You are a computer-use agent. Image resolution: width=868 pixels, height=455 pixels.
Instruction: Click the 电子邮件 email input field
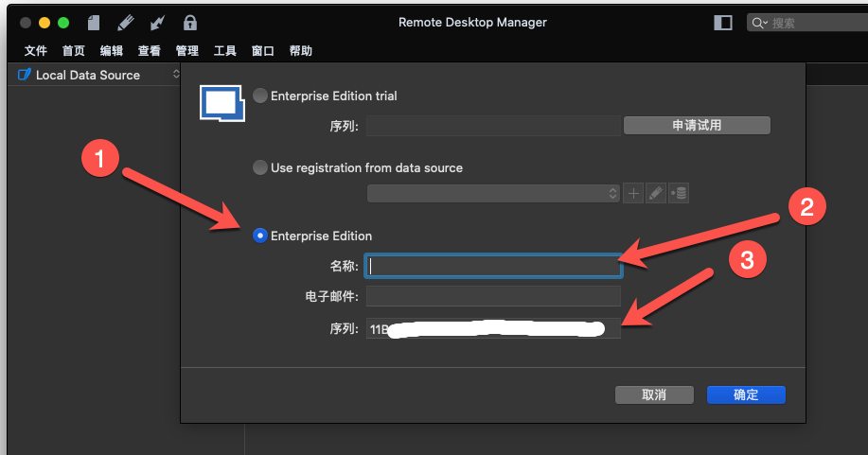click(x=493, y=296)
